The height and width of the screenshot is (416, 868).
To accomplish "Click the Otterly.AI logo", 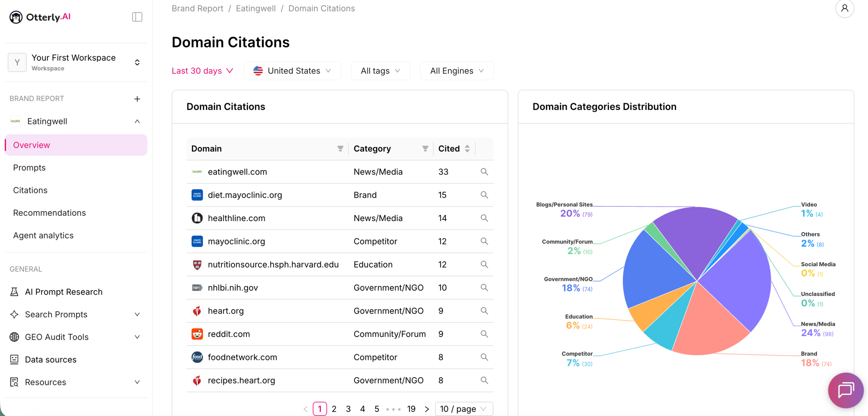I will [x=40, y=17].
